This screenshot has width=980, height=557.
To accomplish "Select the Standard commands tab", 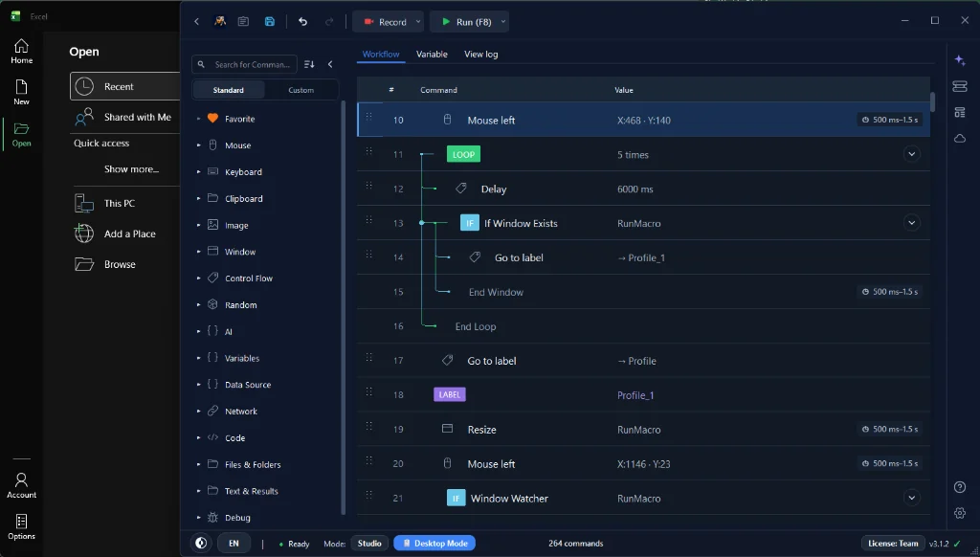I will [x=228, y=90].
